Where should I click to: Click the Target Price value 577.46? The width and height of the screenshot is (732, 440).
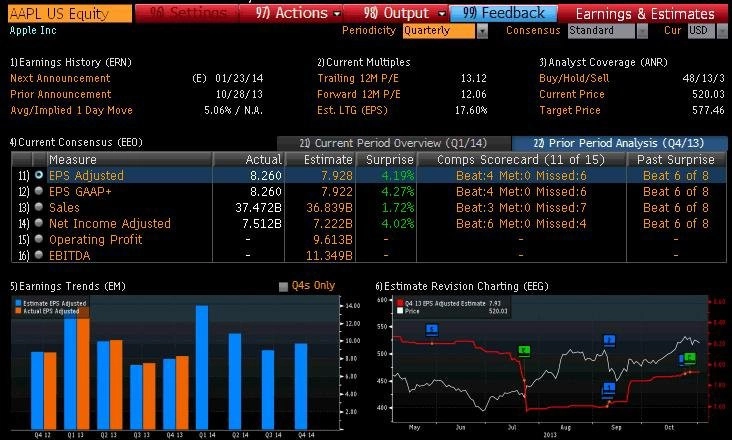708,111
